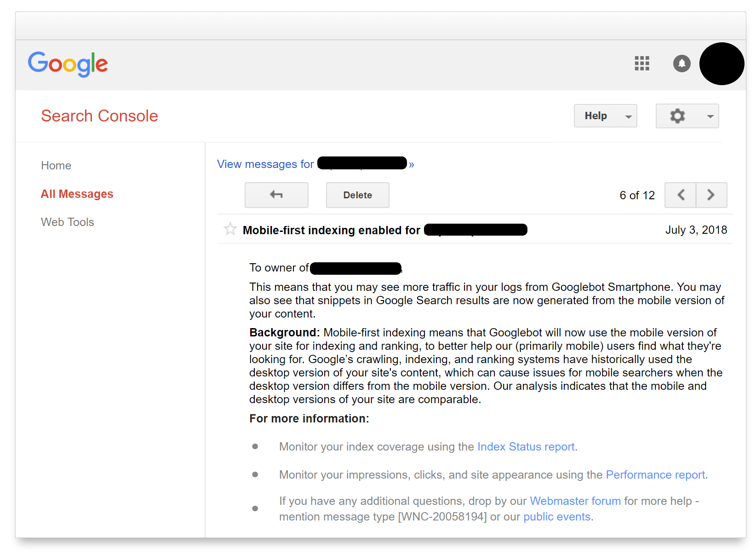The height and width of the screenshot is (555, 756).
Task: Open Home in the sidebar
Action: pyautogui.click(x=56, y=166)
